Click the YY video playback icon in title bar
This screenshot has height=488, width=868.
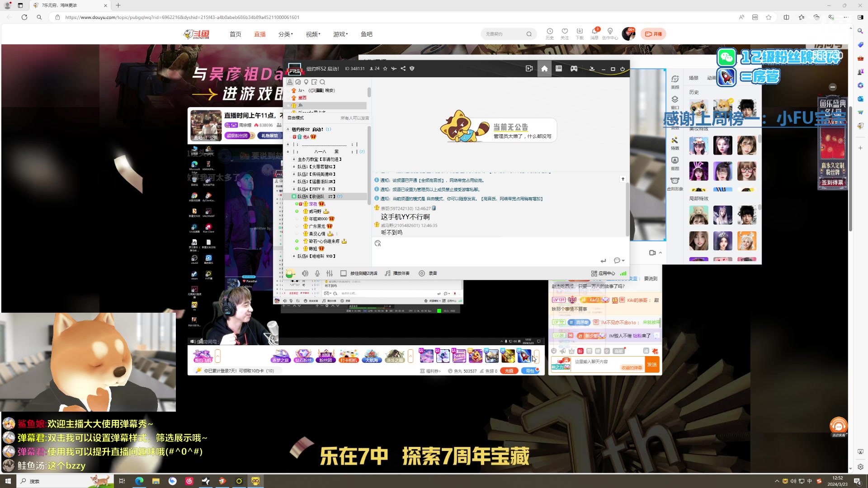pyautogui.click(x=529, y=69)
